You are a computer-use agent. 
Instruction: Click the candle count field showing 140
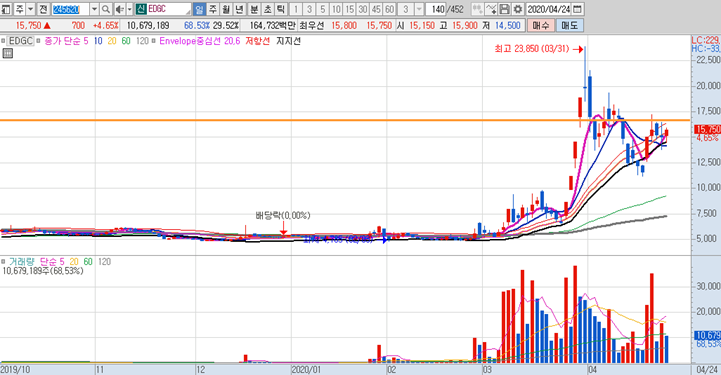pyautogui.click(x=436, y=9)
